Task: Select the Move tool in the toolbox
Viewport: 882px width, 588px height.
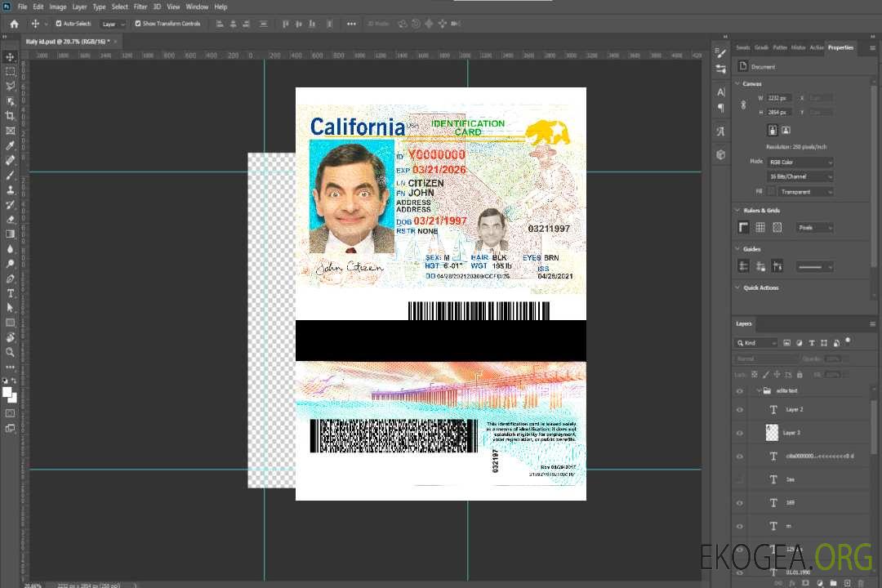Action: pyautogui.click(x=10, y=57)
